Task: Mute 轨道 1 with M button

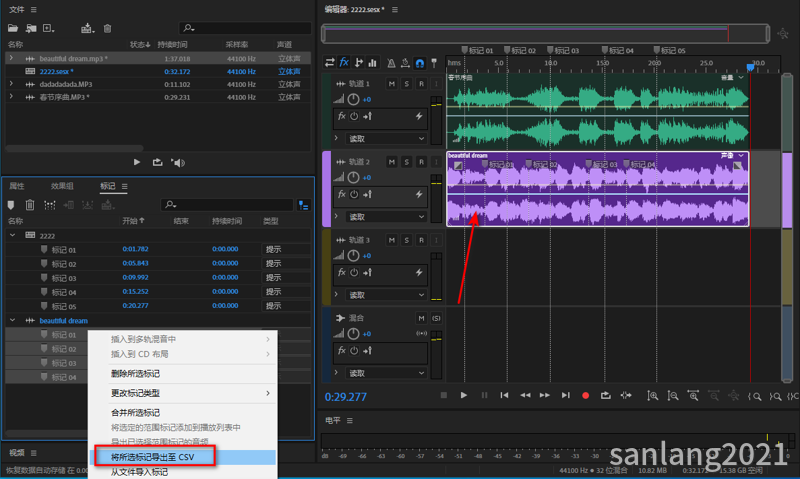Action: 391,83
